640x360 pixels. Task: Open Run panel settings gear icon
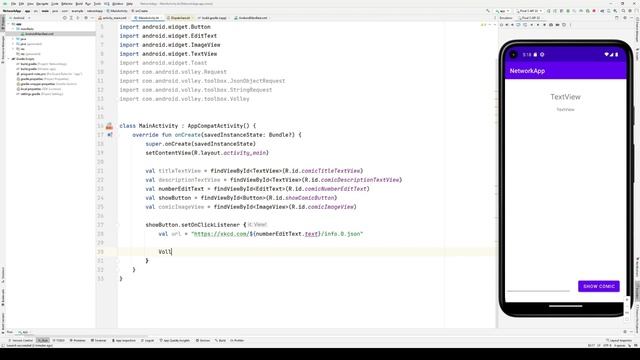[625, 331]
